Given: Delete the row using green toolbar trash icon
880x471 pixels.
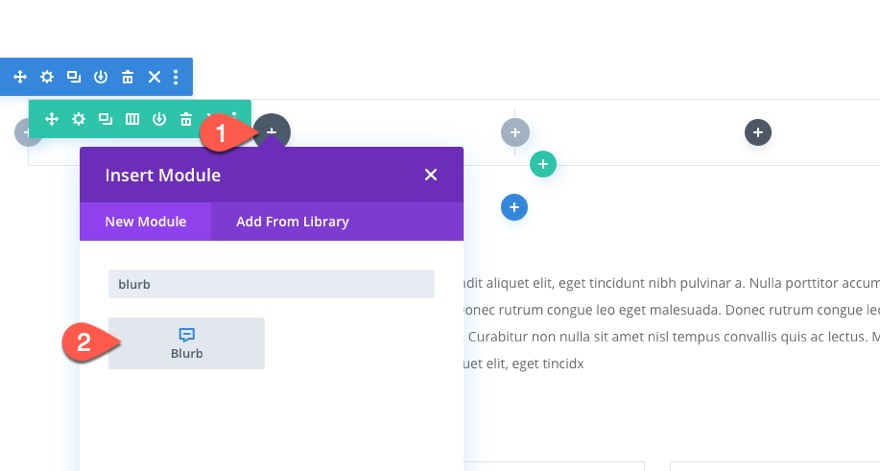Looking at the screenshot, I should click(x=186, y=119).
